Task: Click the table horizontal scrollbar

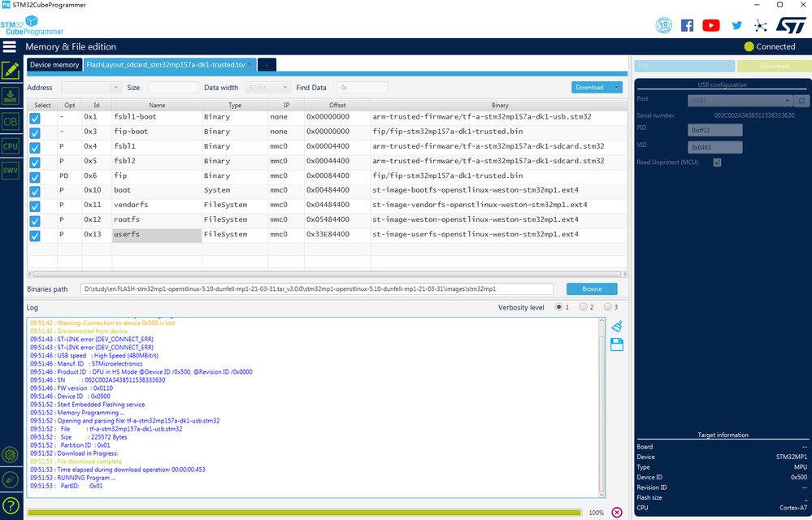Action: click(x=327, y=275)
